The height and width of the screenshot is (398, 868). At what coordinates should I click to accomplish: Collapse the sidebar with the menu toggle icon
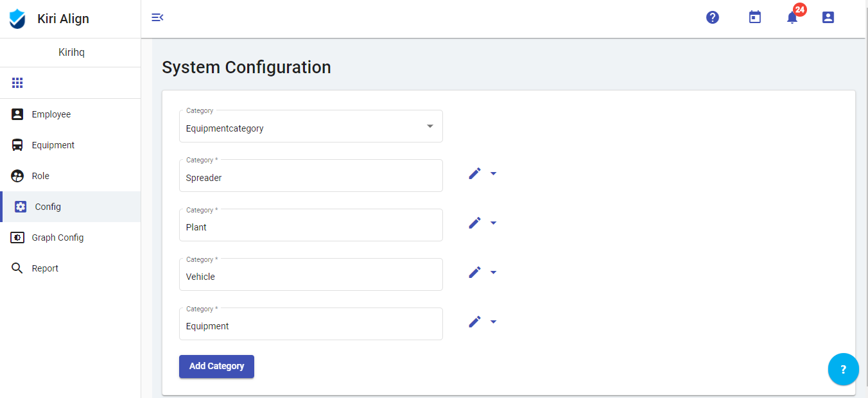click(157, 17)
